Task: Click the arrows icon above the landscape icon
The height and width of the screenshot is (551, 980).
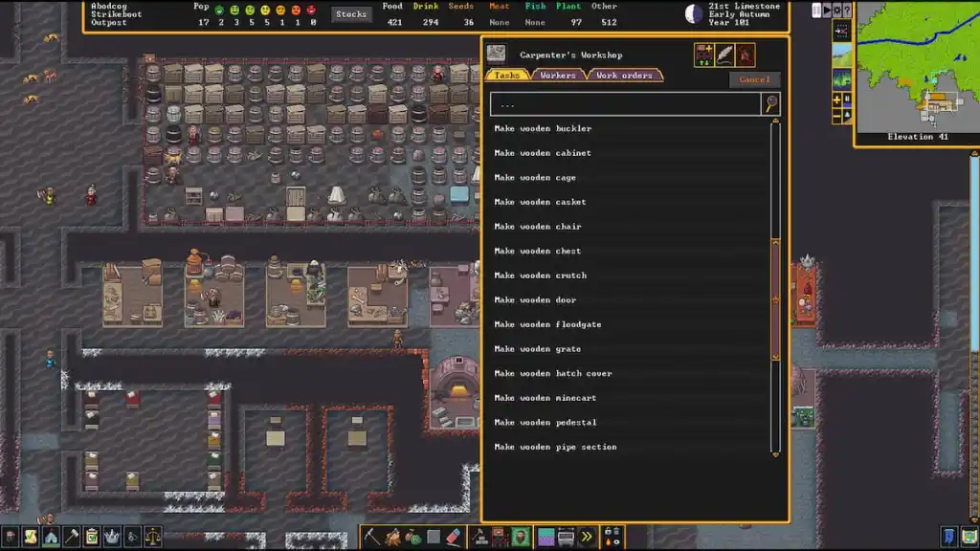Action: [x=841, y=31]
